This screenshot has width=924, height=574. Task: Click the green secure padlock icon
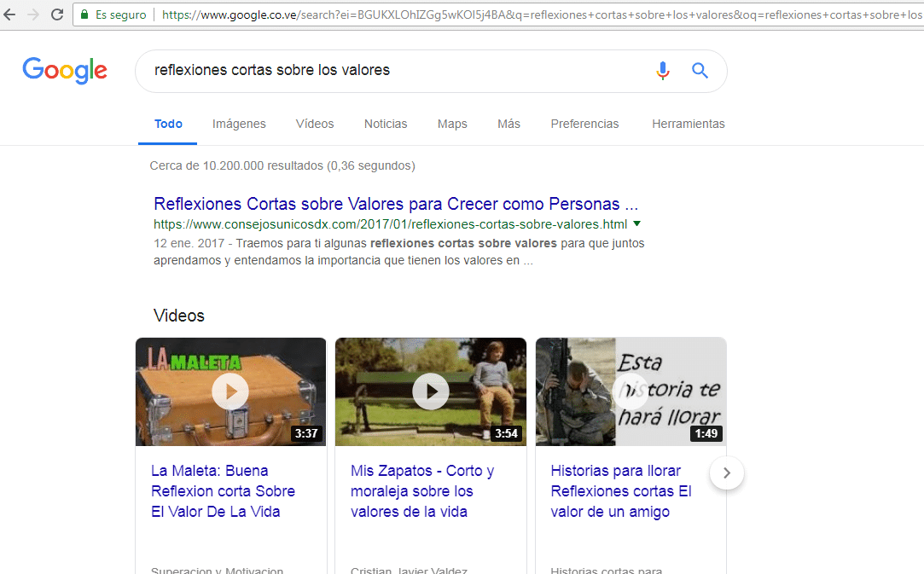click(84, 14)
